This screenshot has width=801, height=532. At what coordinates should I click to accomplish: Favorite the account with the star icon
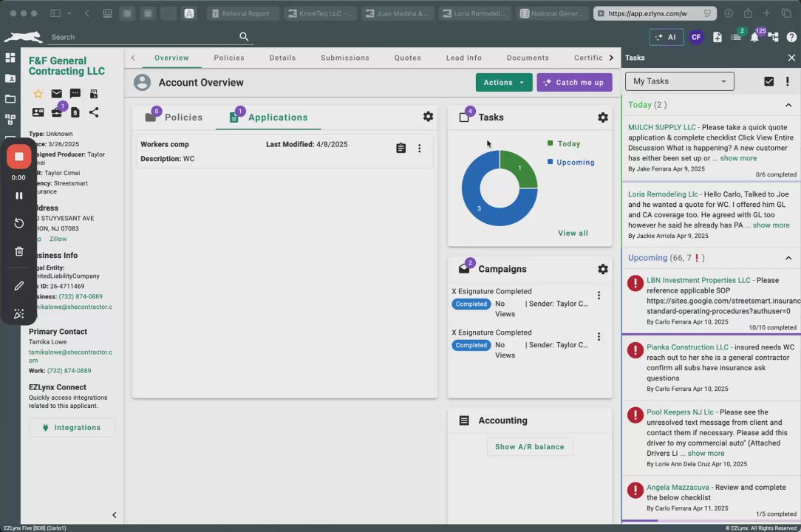point(38,94)
